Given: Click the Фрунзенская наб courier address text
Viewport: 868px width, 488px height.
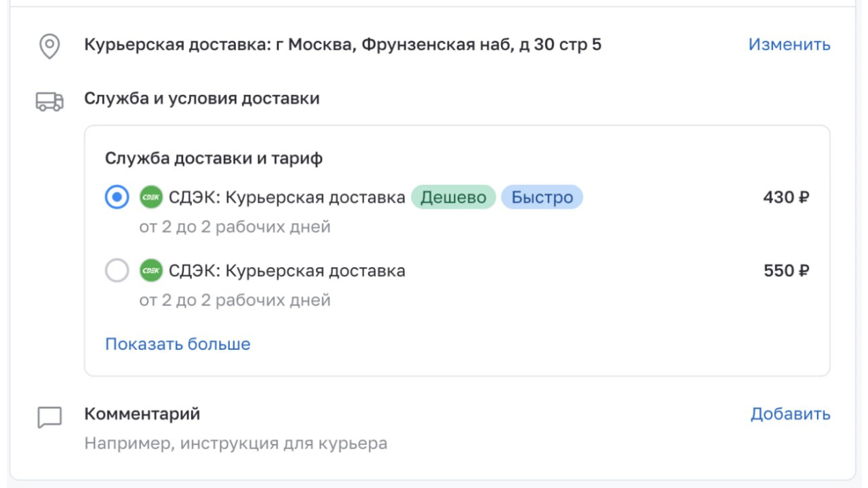Looking at the screenshot, I should (x=342, y=45).
